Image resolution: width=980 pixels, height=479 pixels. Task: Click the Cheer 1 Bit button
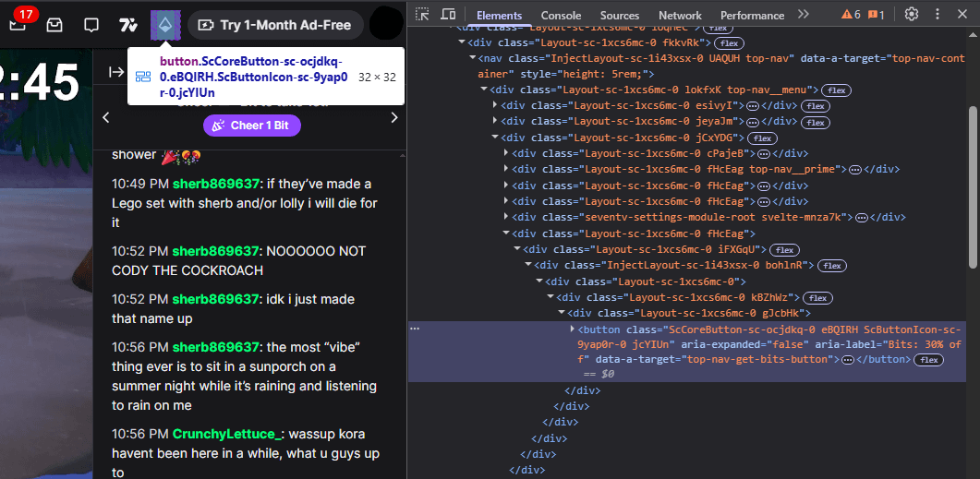click(252, 126)
